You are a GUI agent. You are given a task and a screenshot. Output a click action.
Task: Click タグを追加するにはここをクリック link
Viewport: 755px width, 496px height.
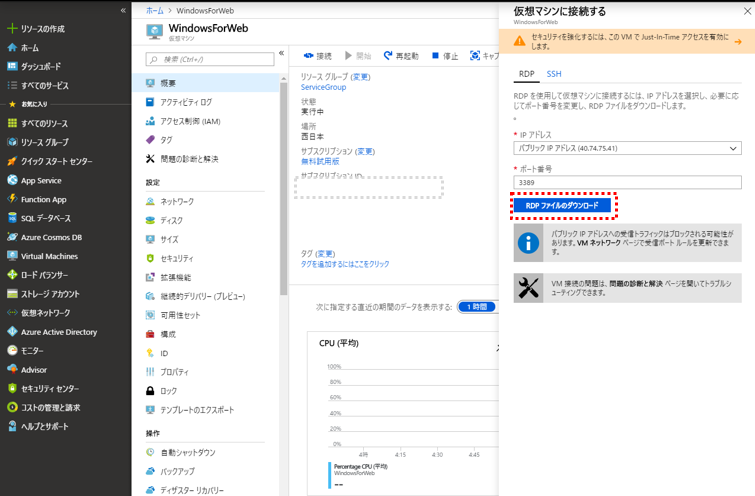[x=345, y=264]
